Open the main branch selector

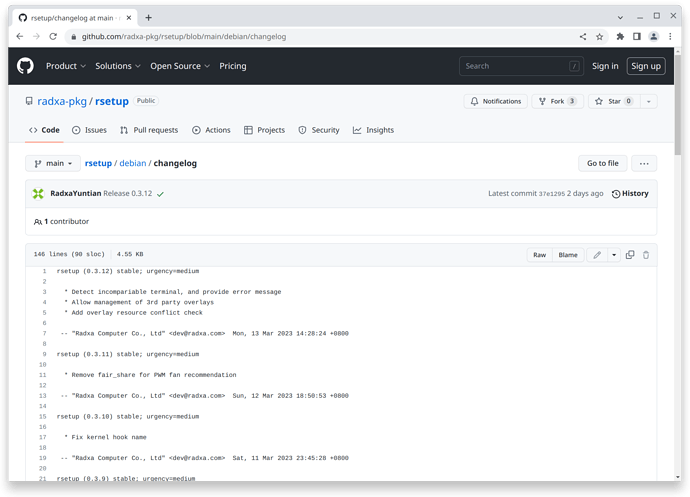click(53, 163)
